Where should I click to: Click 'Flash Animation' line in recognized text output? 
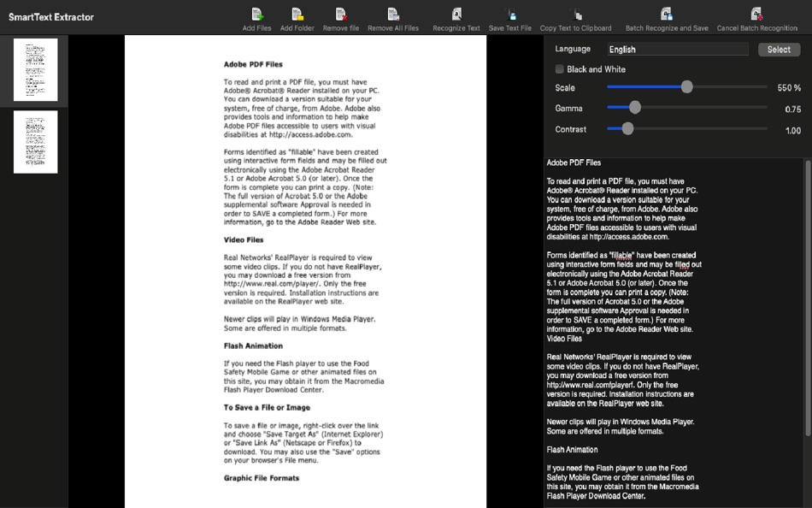click(572, 450)
